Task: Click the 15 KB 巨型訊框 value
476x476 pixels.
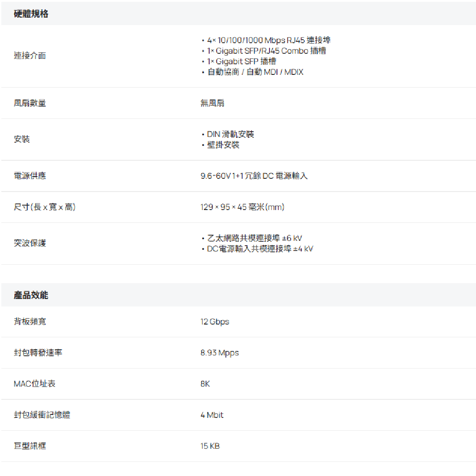Action: tap(210, 446)
